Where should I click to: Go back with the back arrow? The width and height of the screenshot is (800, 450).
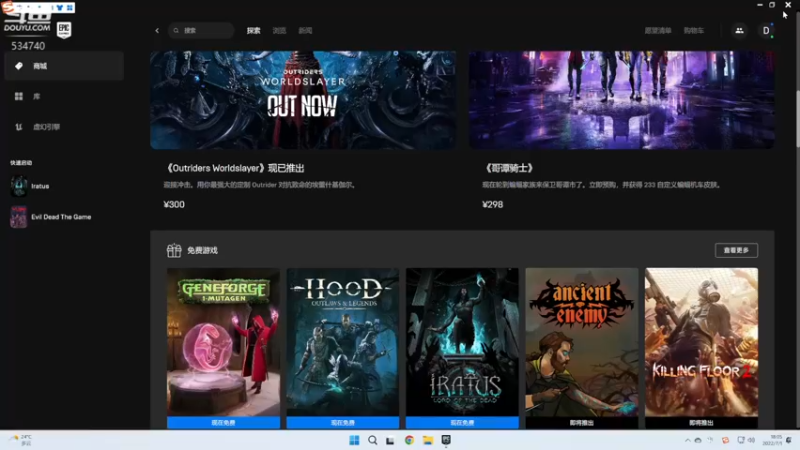click(157, 31)
